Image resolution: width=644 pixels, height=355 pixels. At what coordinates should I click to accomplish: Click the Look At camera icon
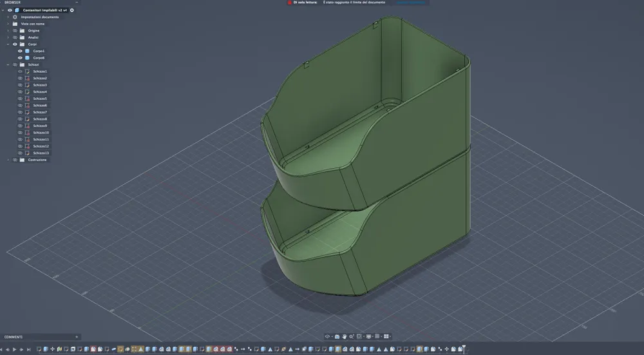tap(337, 336)
